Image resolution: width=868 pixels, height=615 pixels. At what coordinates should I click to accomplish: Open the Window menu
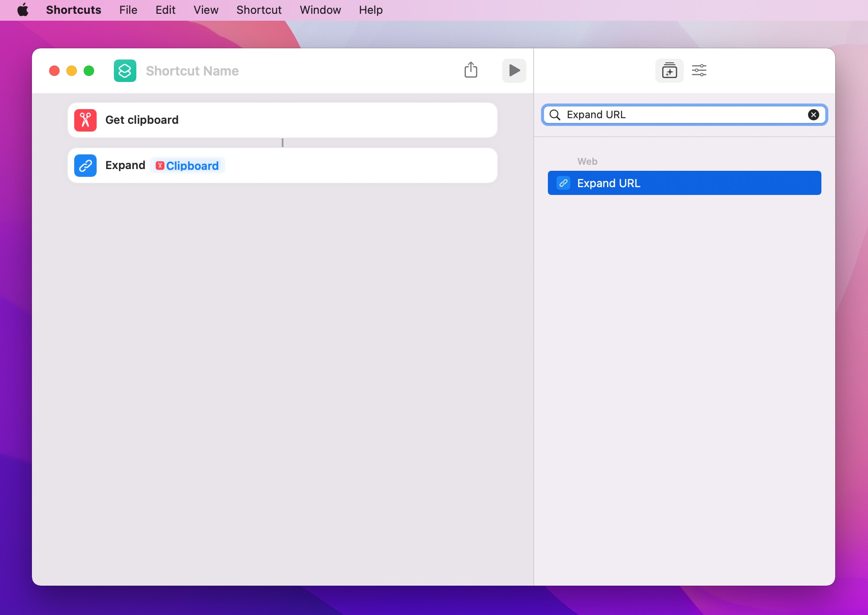tap(320, 9)
